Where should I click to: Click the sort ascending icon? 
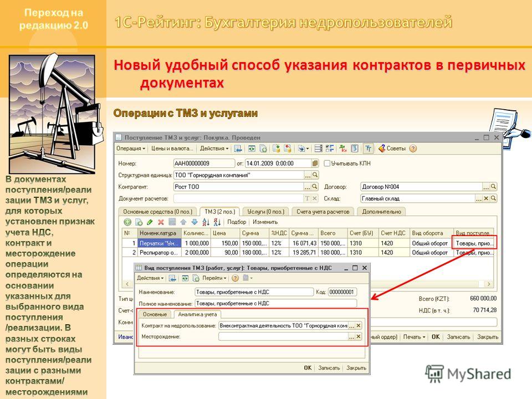pos(206,222)
